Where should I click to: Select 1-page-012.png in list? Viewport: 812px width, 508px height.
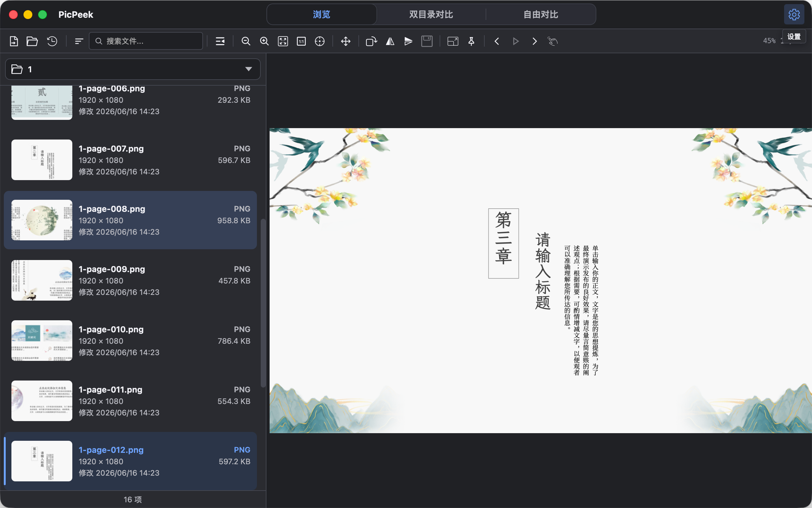[130, 461]
